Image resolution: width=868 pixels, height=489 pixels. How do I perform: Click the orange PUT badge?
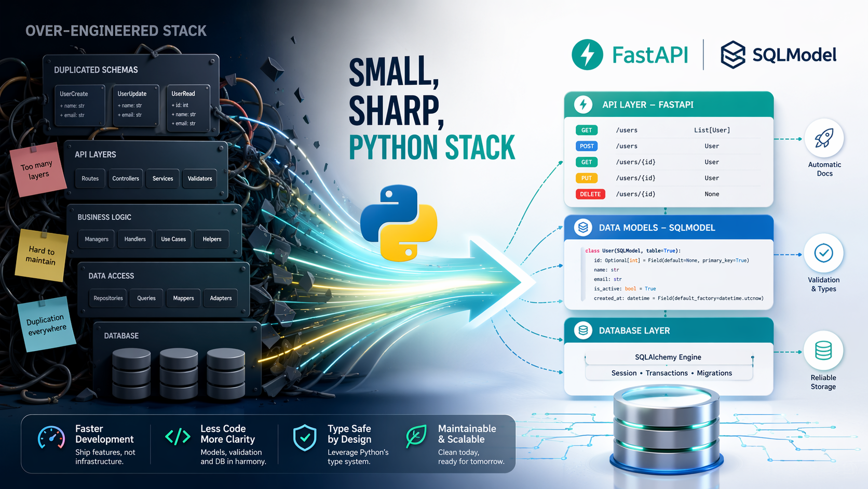coord(587,178)
